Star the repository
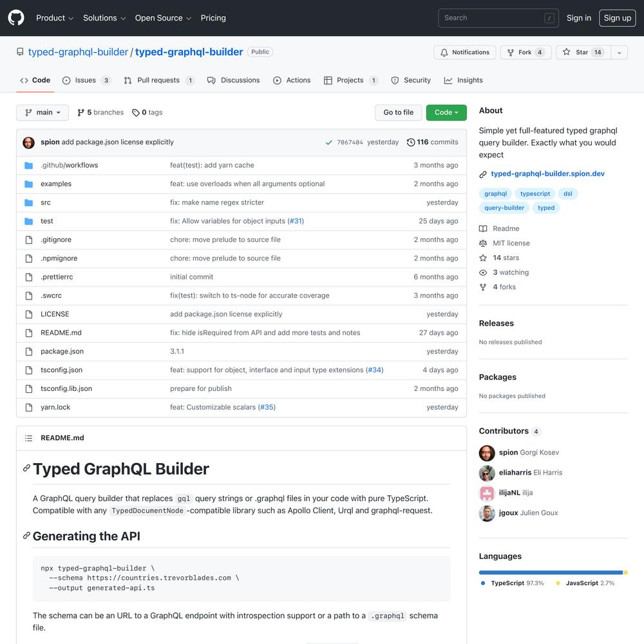Image resolution: width=644 pixels, height=644 pixels. (x=583, y=52)
